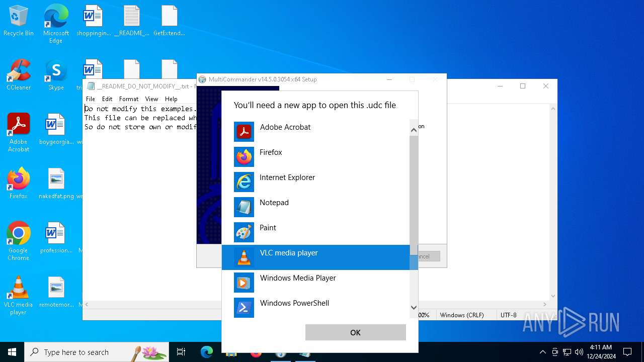Pick Internet Explorer from the app list
The width and height of the screenshot is (644, 362).
click(316, 182)
